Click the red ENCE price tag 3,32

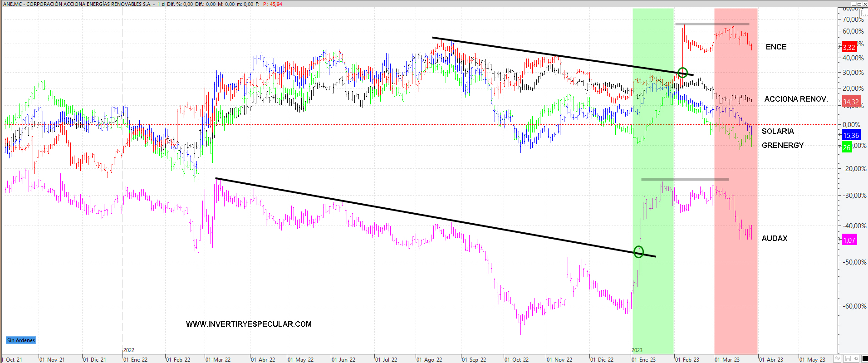click(849, 47)
